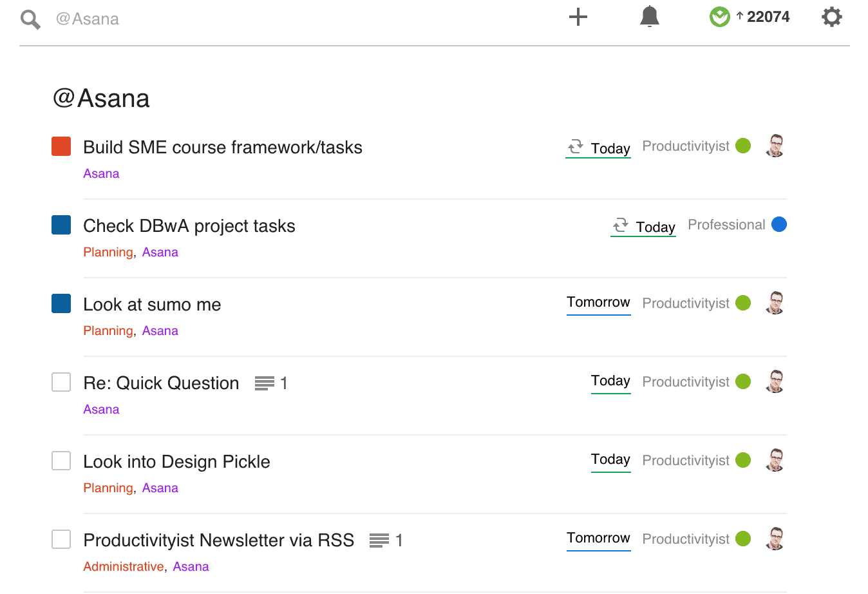Check off Check DBwA project tasks
The image size is (868, 594).
[61, 225]
